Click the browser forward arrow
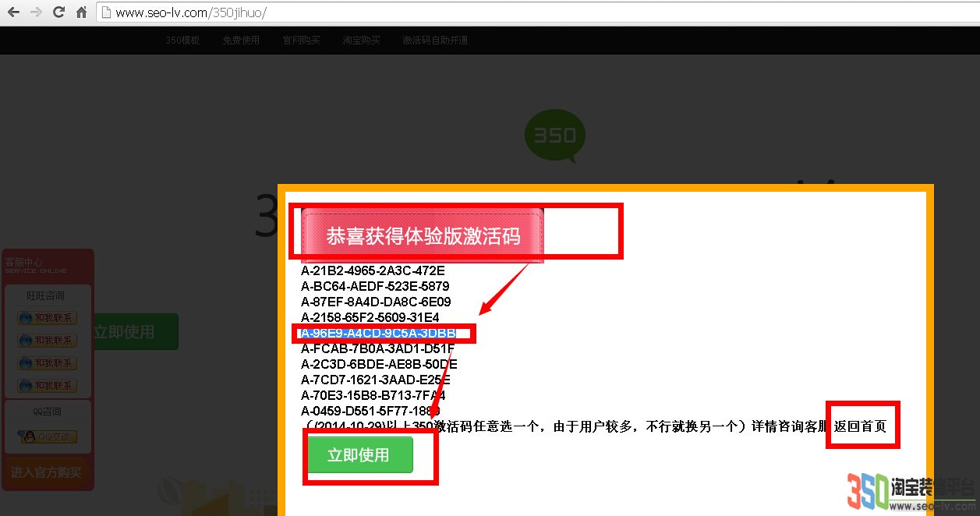Screen dimensions: 980x516 click(36, 12)
